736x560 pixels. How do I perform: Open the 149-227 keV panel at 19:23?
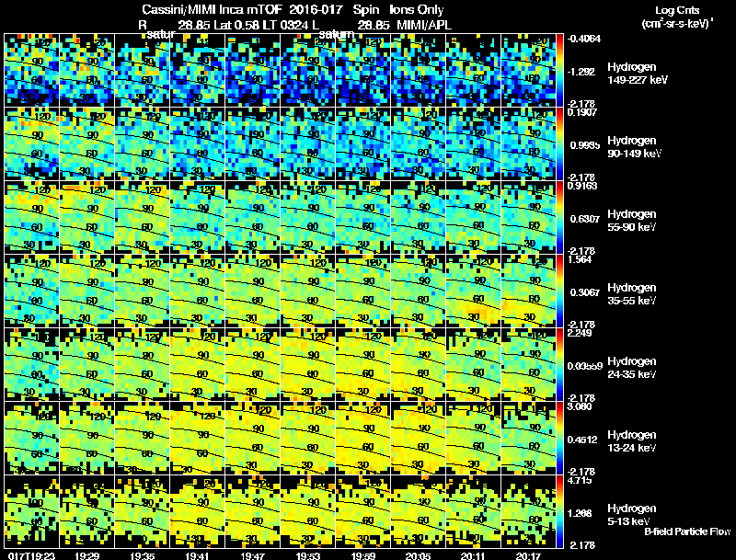[31, 71]
